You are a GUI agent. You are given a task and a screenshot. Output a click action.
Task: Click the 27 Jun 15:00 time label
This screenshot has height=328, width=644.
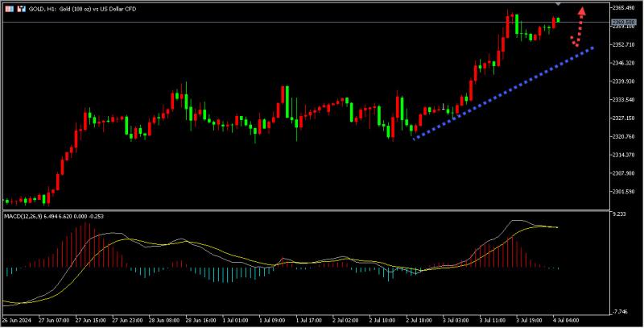90,320
